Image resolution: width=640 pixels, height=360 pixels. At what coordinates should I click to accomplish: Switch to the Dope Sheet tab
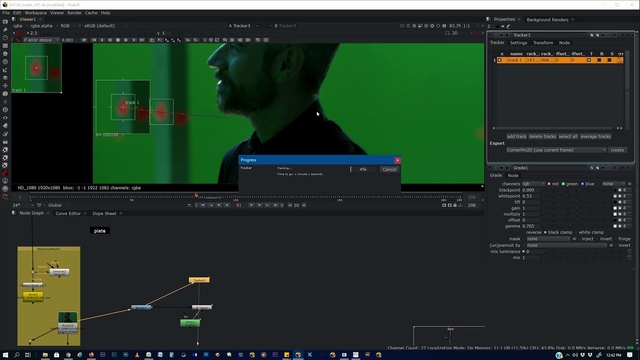(104, 213)
